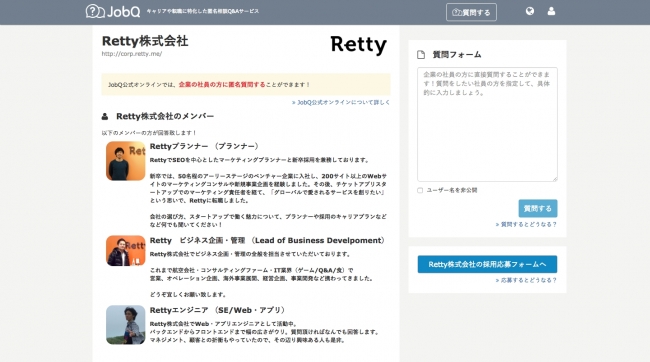Select the Rettyプランナー (プランナー) name heading
The image size is (650, 362).
(x=206, y=146)
